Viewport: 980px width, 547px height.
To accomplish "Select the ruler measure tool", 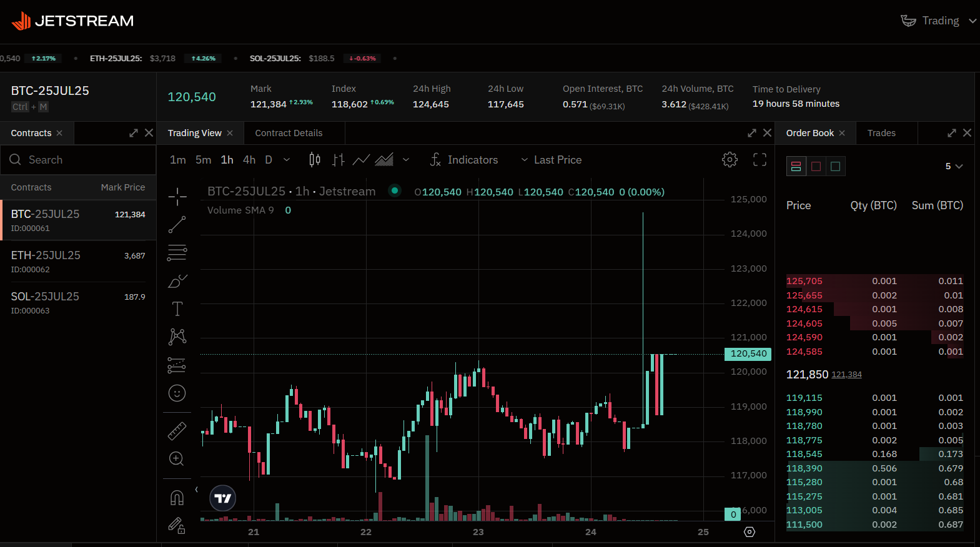I will [x=177, y=431].
